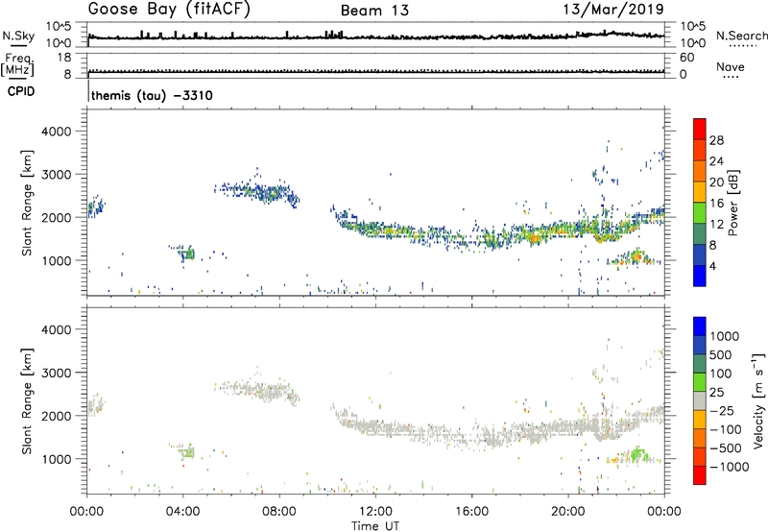Image resolution: width=768 pixels, height=532 pixels.
Task: Select the "Freq. [MHz]" axis label
Action: pos(17,65)
